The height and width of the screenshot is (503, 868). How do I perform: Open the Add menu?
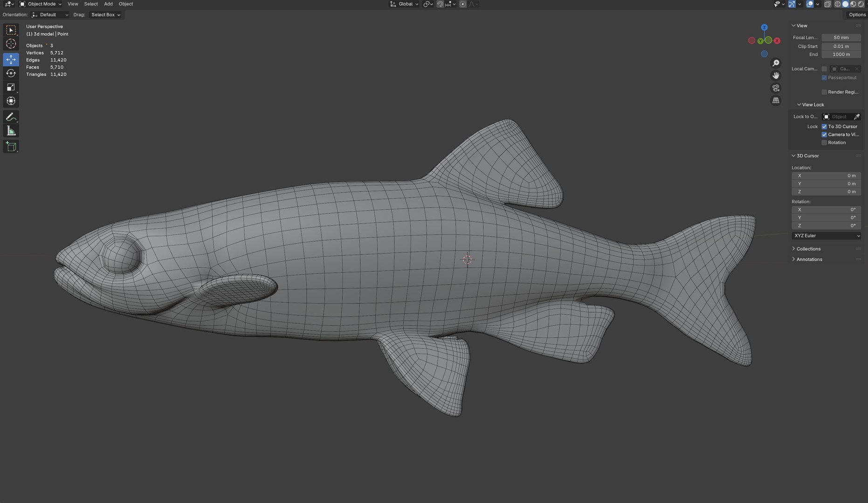[x=108, y=4]
